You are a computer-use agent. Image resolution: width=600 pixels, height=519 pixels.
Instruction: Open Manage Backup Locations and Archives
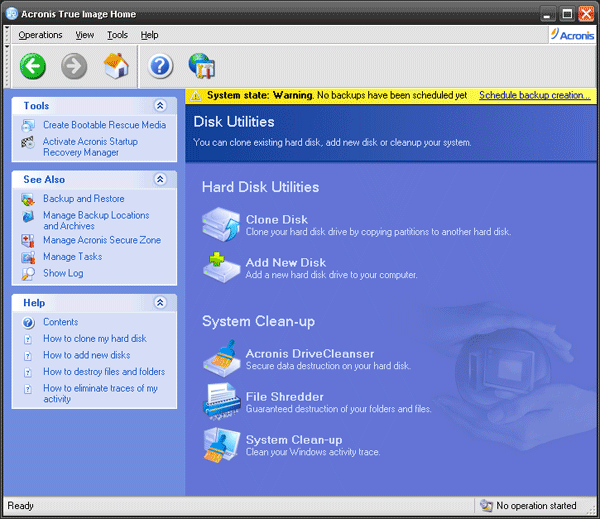coord(96,220)
